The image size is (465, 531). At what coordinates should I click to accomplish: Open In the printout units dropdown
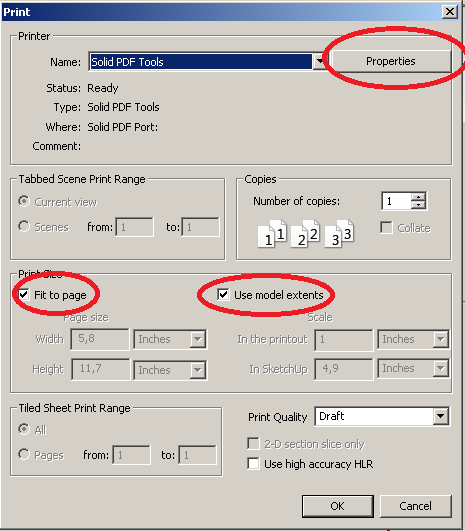tap(440, 339)
